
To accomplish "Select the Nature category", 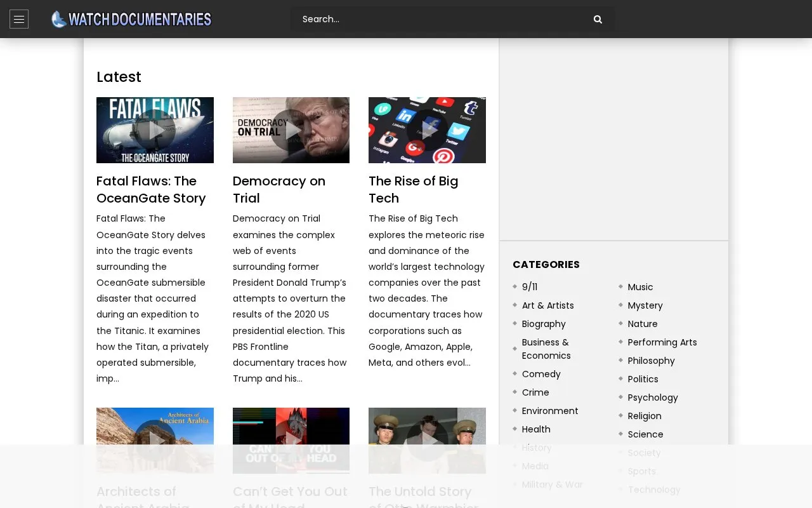I will pos(643,324).
